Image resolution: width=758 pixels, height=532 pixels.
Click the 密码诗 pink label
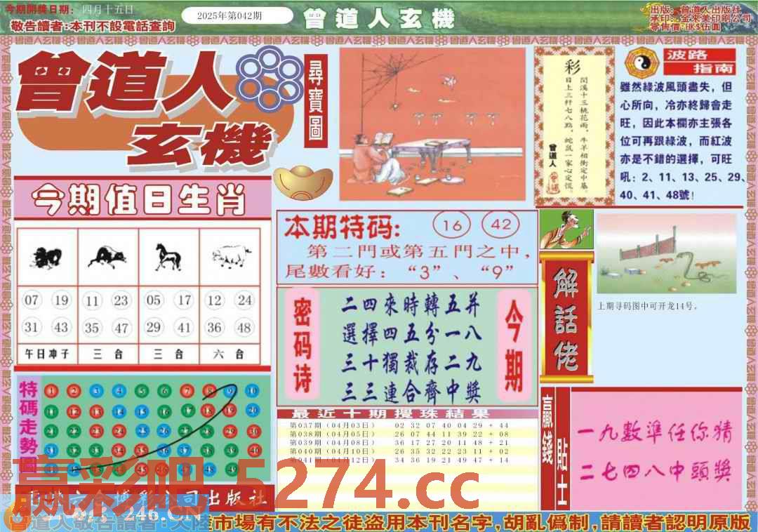(x=302, y=345)
